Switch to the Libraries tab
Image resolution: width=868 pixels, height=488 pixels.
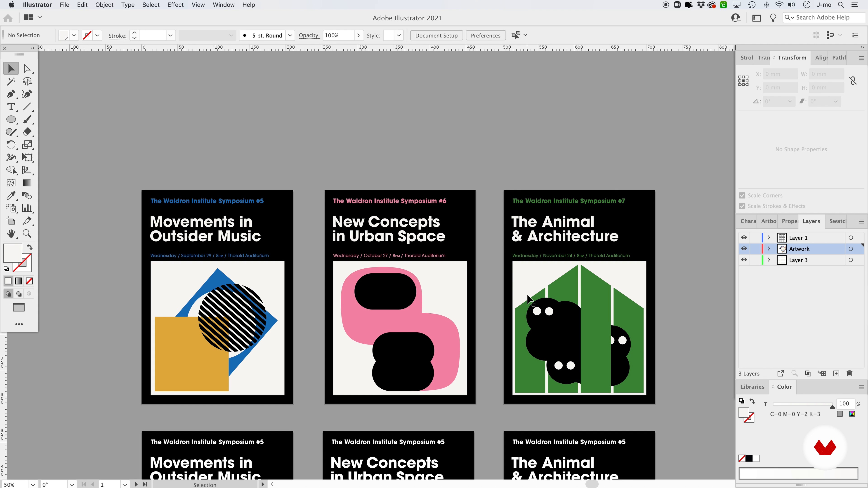tap(752, 387)
